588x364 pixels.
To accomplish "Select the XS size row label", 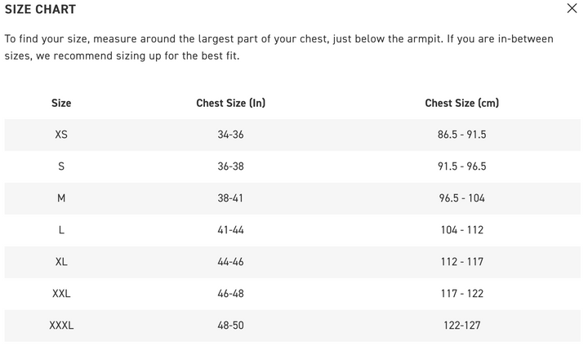I will click(61, 135).
